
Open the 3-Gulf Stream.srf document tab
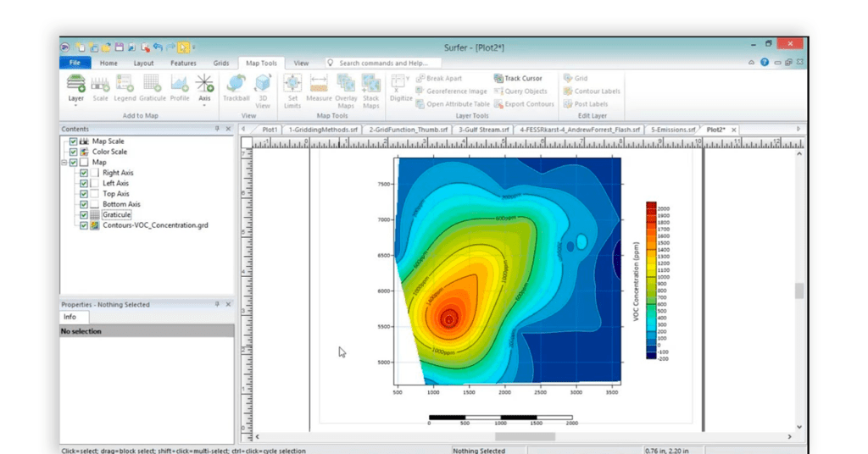coord(484,130)
